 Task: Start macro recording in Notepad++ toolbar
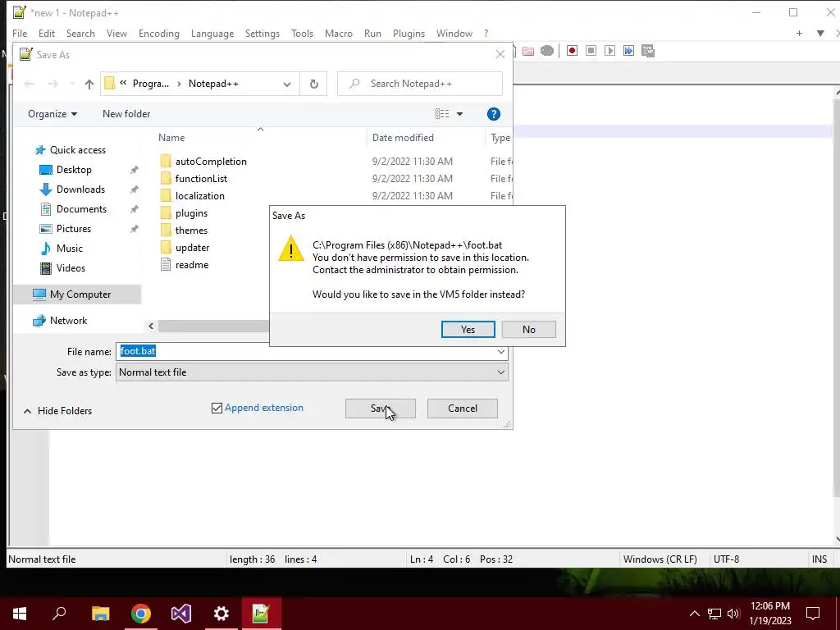572,51
